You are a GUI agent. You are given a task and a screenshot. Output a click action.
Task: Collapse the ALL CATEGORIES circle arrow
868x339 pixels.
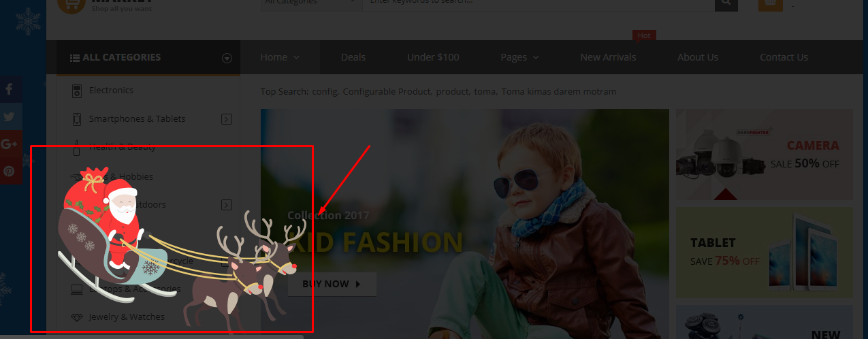(227, 59)
